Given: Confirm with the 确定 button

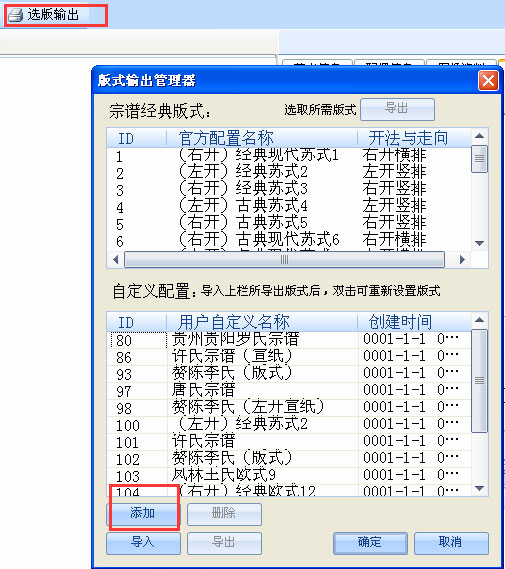Looking at the screenshot, I should 370,543.
